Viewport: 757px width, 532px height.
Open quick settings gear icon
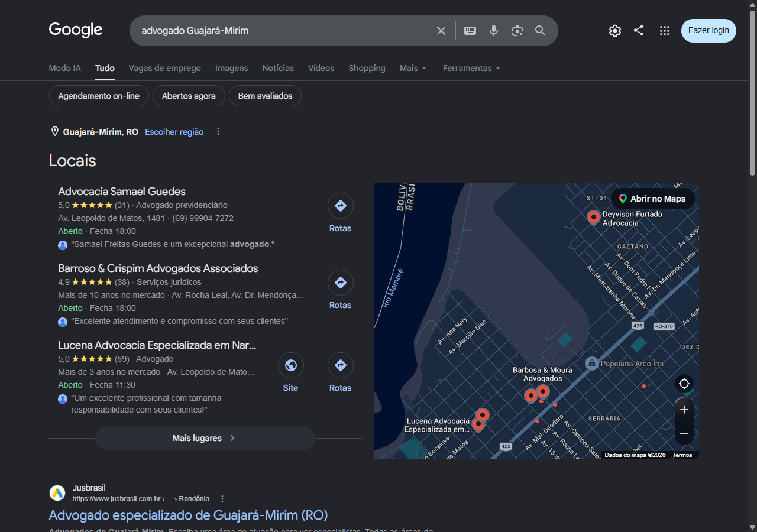pos(615,31)
